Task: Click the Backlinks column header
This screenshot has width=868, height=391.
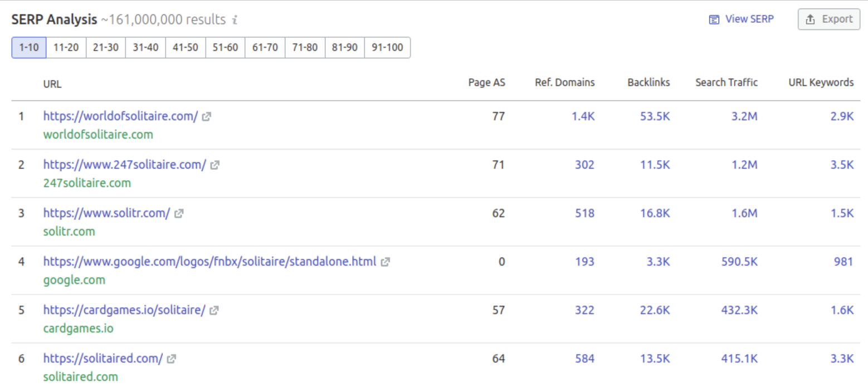Action: 648,82
